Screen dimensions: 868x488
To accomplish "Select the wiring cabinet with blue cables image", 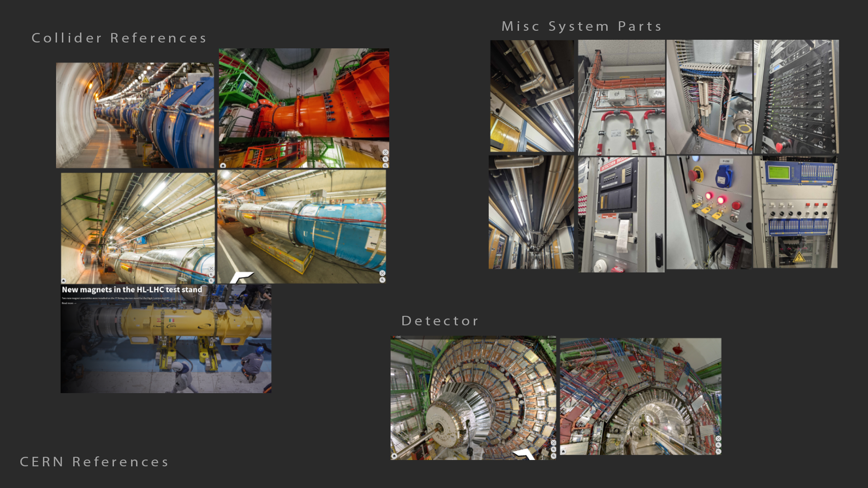I will coord(709,97).
